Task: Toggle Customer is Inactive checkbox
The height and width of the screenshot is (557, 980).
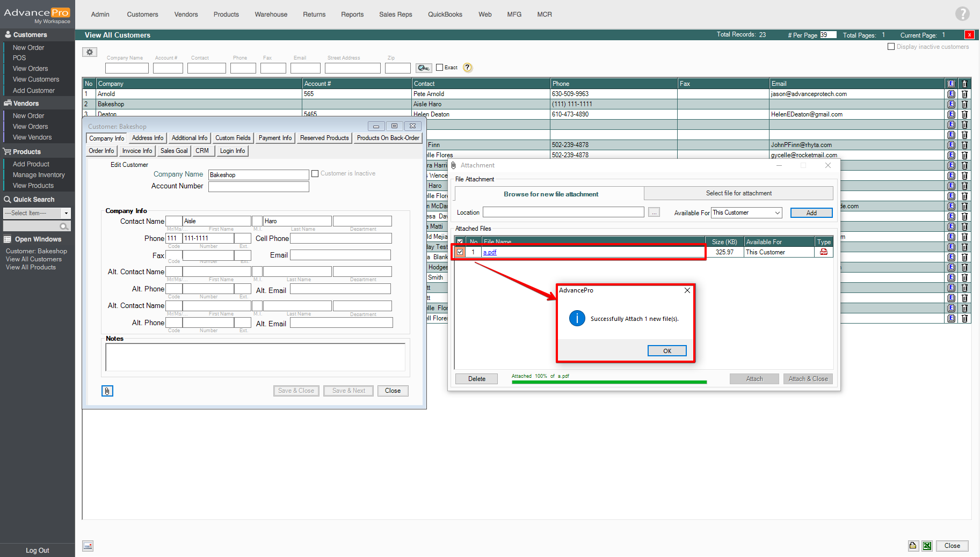Action: coord(315,173)
